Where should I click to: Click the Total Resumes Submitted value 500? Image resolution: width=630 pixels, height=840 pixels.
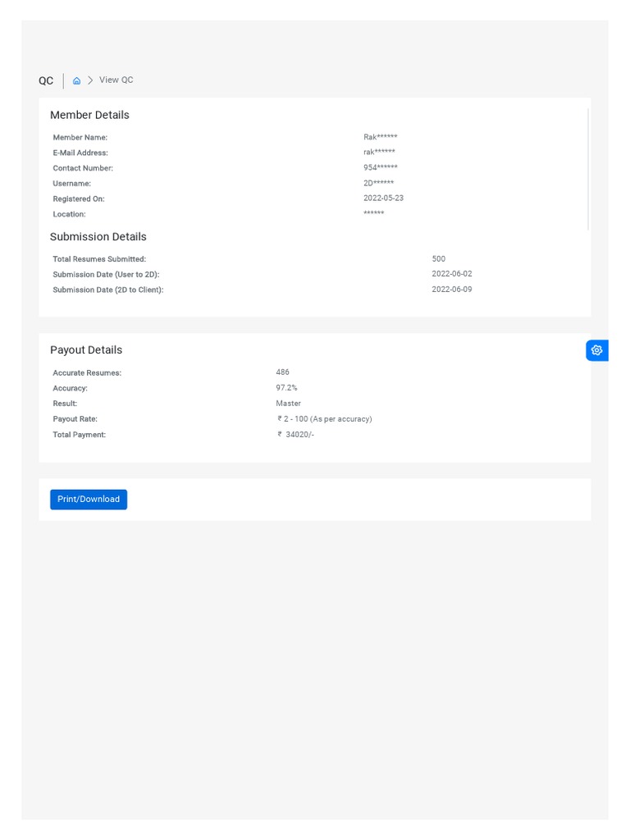coord(439,259)
